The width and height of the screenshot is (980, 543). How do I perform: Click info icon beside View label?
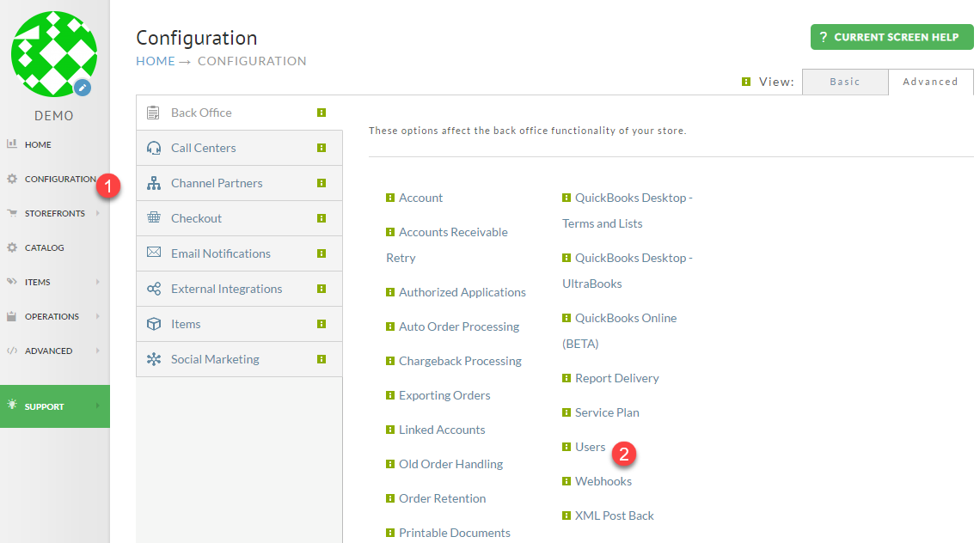tap(746, 82)
